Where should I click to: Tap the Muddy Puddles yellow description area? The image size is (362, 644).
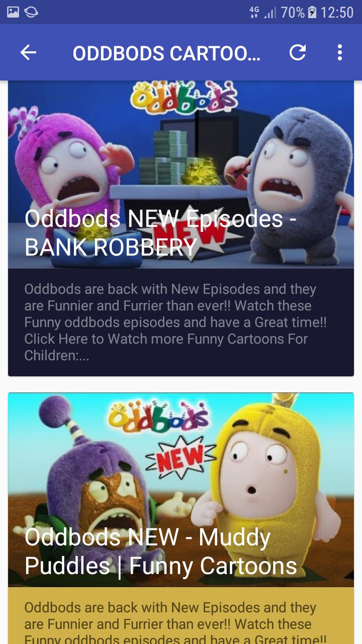[181, 615]
